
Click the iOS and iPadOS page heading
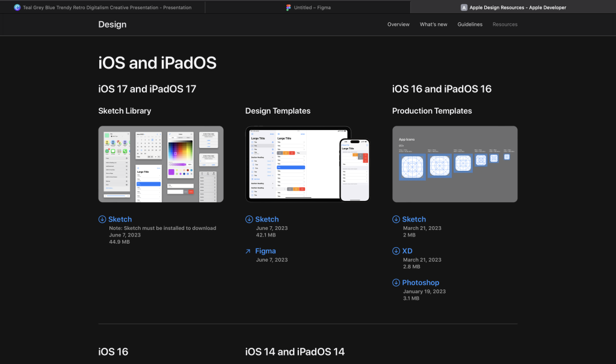pyautogui.click(x=157, y=63)
